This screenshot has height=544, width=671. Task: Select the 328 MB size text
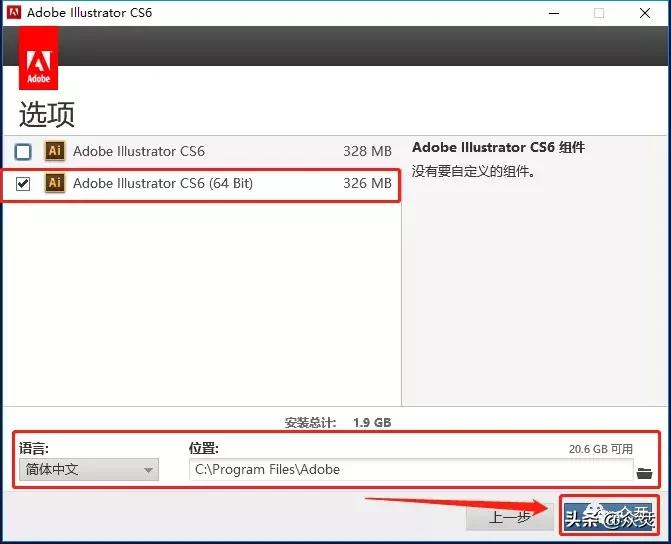[x=367, y=151]
